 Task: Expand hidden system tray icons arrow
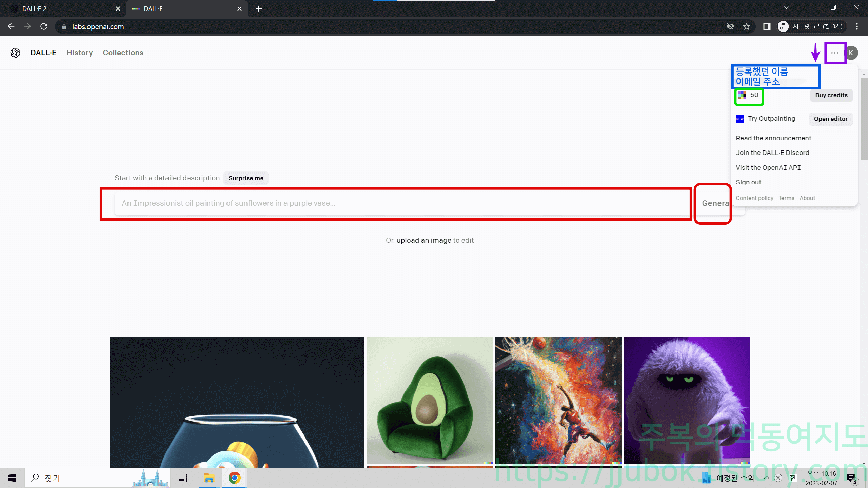(x=766, y=478)
